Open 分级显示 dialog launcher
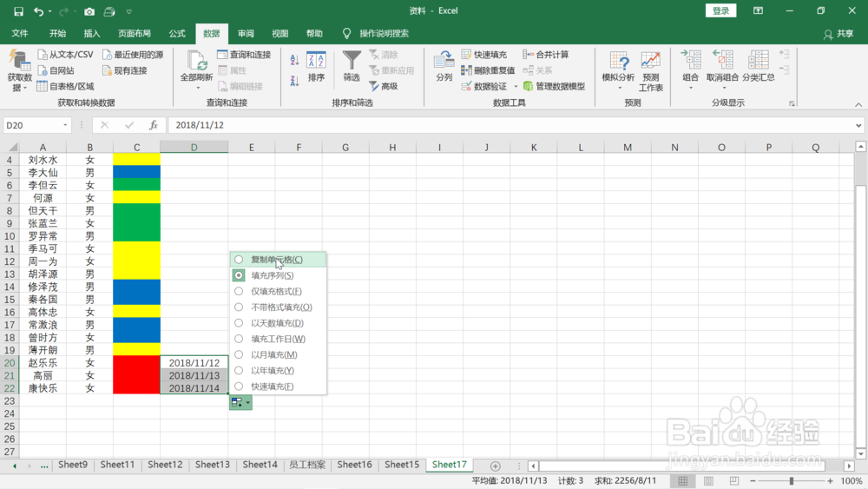868x489 pixels. [792, 103]
